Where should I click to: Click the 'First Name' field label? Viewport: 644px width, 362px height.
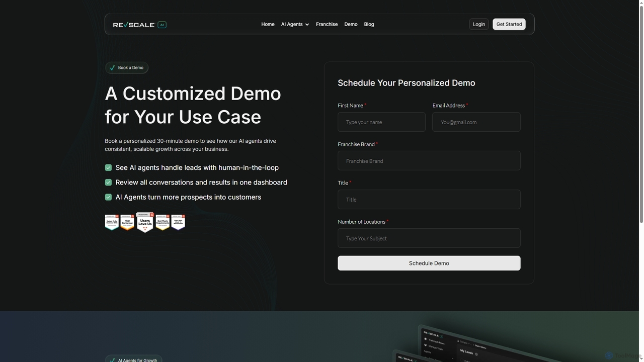coord(351,106)
